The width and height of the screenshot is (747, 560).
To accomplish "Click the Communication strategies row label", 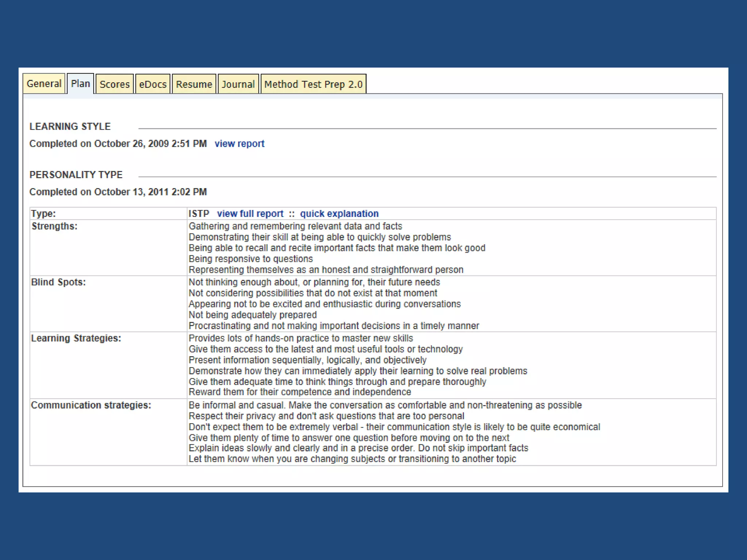I will coord(91,405).
